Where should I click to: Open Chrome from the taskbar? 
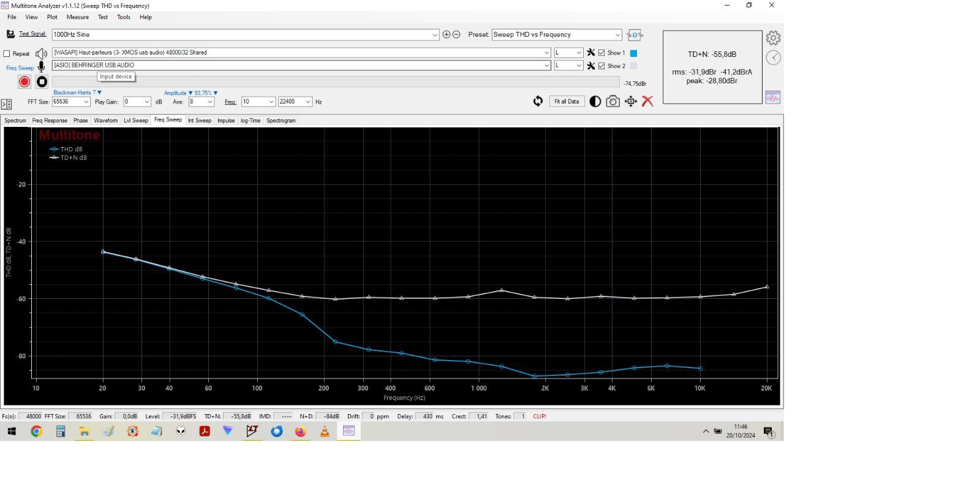coord(36,432)
